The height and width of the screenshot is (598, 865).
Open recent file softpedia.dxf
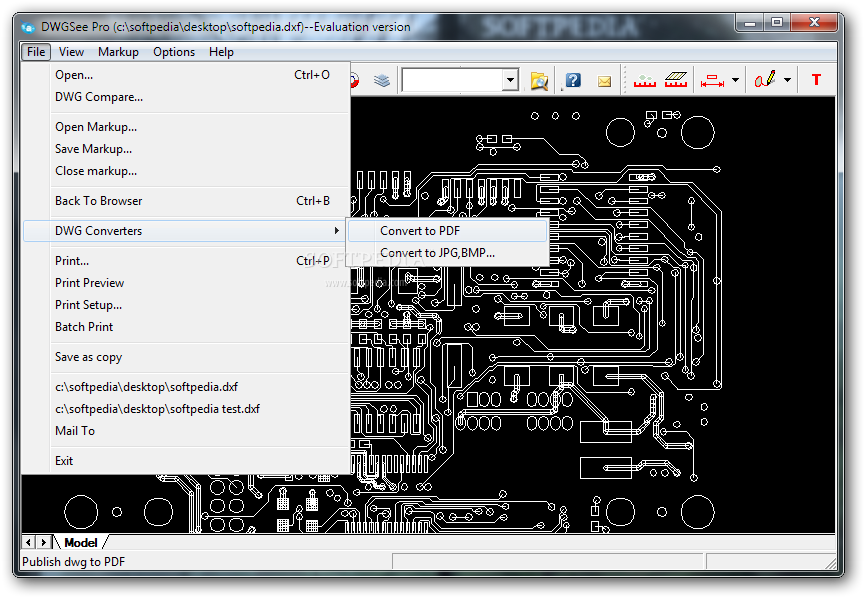click(x=186, y=387)
